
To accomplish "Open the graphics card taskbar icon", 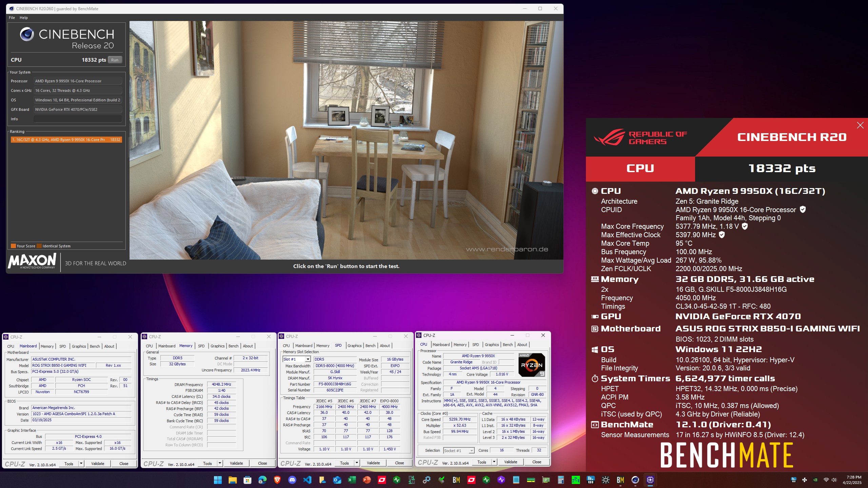I will tap(546, 480).
